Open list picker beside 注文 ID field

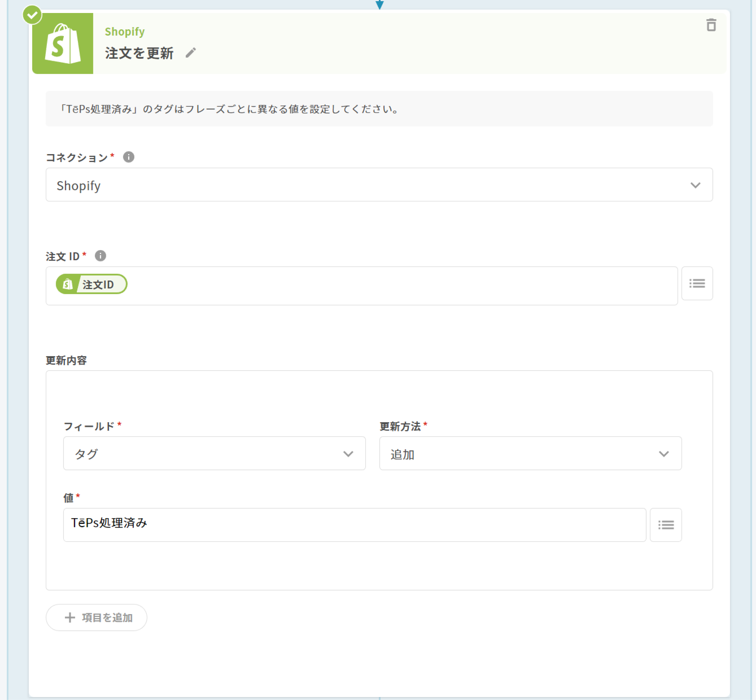[x=697, y=283]
